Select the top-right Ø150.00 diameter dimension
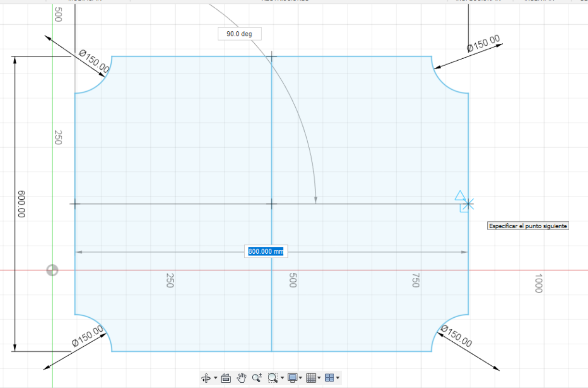The image size is (588, 388). (x=483, y=43)
